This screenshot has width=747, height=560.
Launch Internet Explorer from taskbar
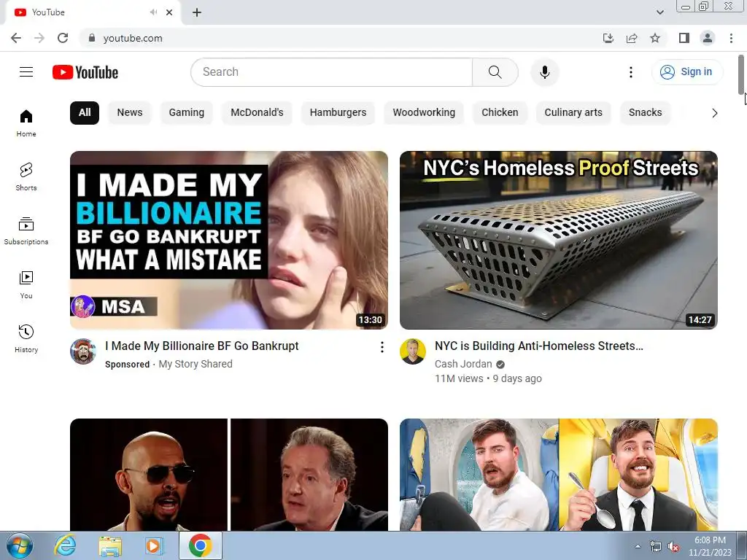[x=65, y=545]
